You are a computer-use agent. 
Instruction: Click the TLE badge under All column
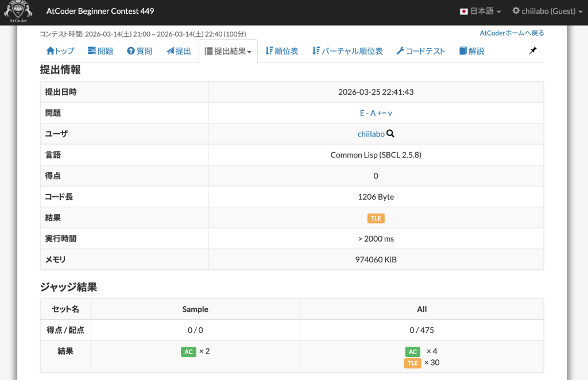(x=412, y=363)
